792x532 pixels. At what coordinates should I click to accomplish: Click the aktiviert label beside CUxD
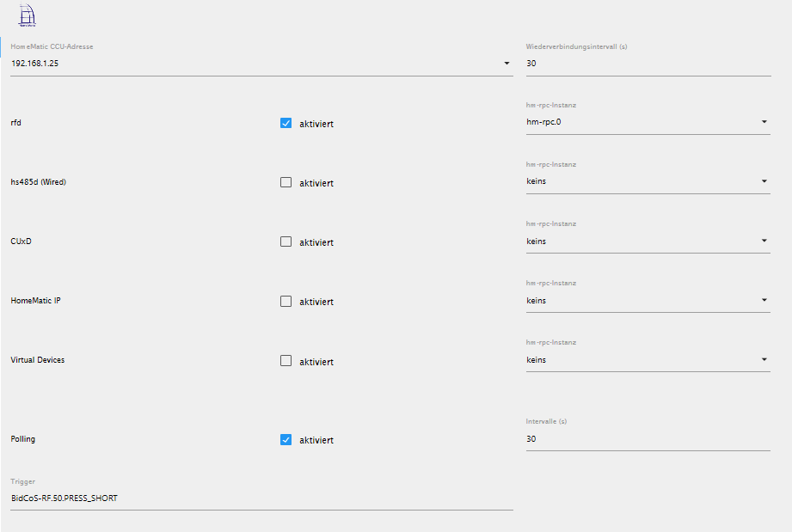pyautogui.click(x=316, y=242)
